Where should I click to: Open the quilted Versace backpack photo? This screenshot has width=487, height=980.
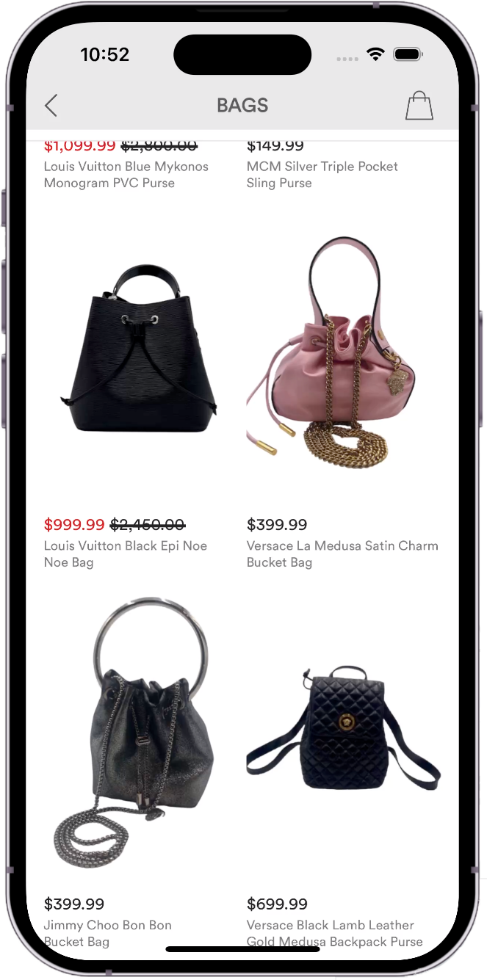pyautogui.click(x=343, y=734)
